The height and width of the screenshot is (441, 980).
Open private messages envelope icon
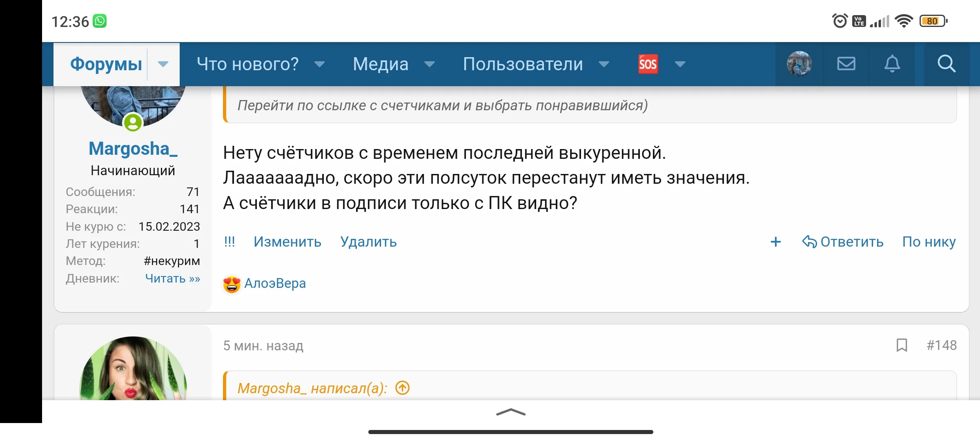pyautogui.click(x=846, y=64)
